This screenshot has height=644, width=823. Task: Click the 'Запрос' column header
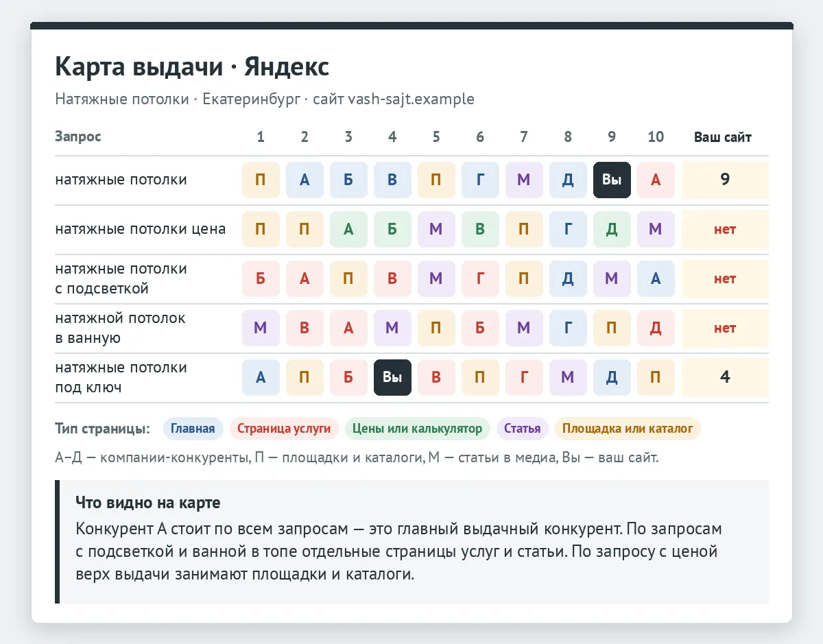coord(78,136)
